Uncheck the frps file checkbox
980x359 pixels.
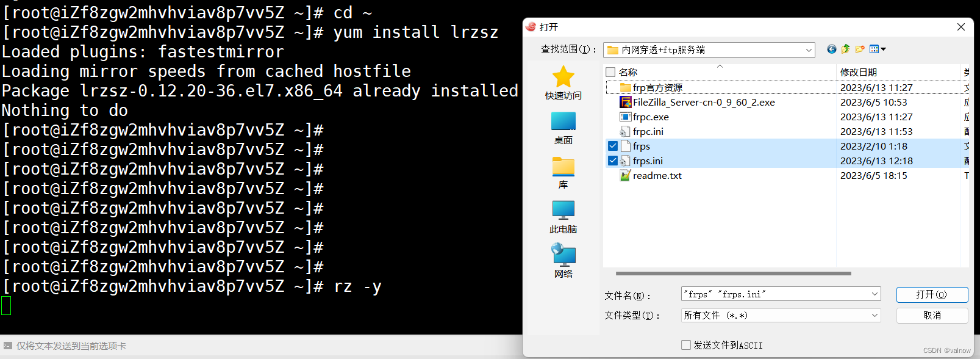click(613, 146)
